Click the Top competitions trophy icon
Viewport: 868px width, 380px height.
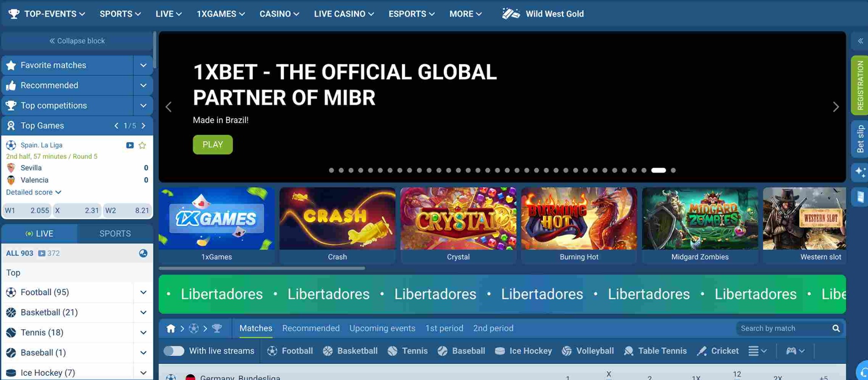click(x=11, y=106)
